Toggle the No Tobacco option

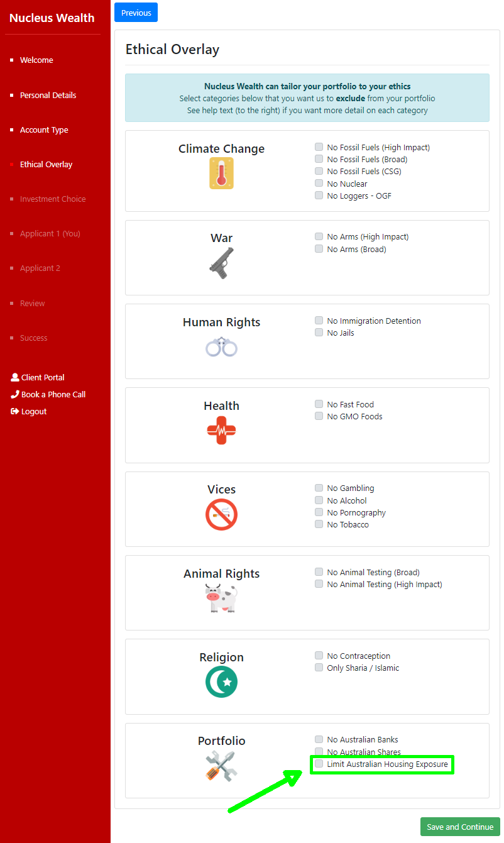tap(319, 524)
